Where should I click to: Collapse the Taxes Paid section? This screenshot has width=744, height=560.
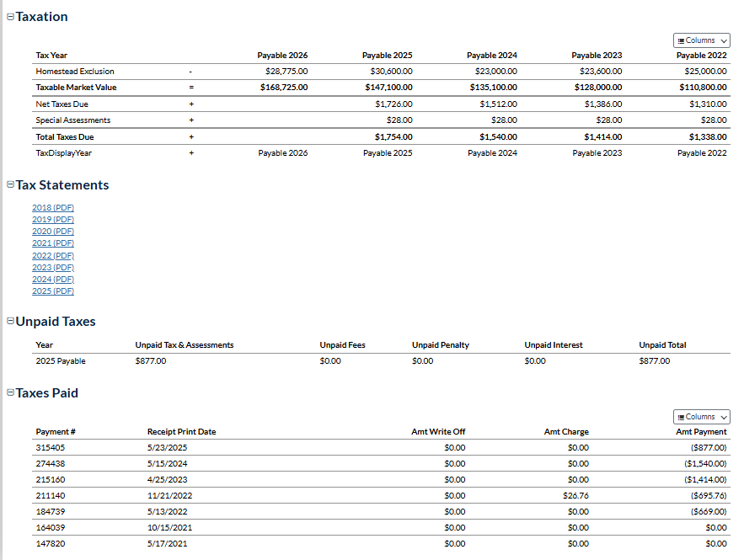pyautogui.click(x=10, y=393)
